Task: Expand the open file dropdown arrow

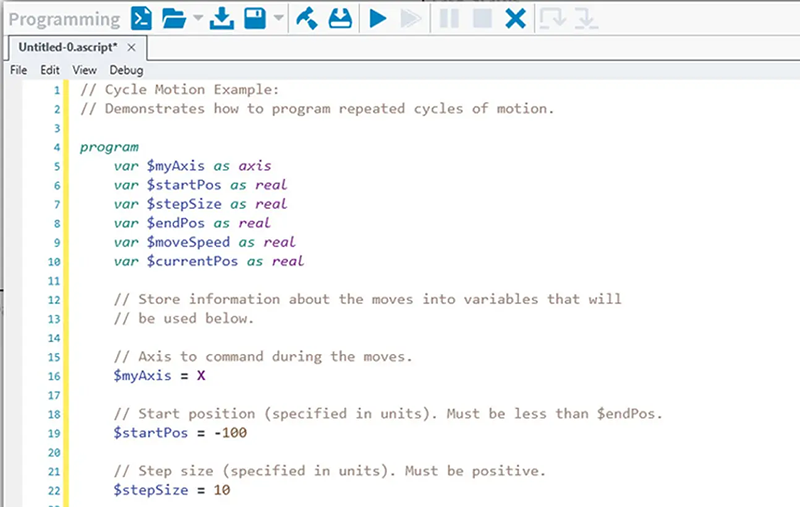Action: click(197, 18)
